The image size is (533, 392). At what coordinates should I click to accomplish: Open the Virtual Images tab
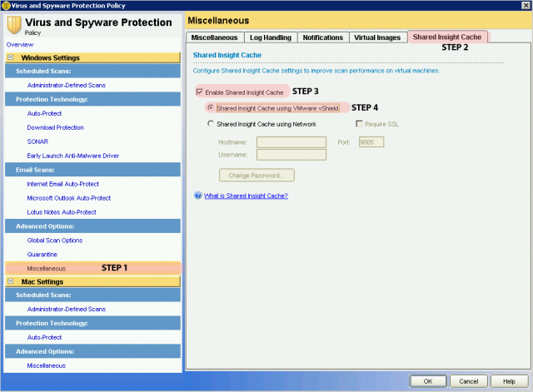377,37
